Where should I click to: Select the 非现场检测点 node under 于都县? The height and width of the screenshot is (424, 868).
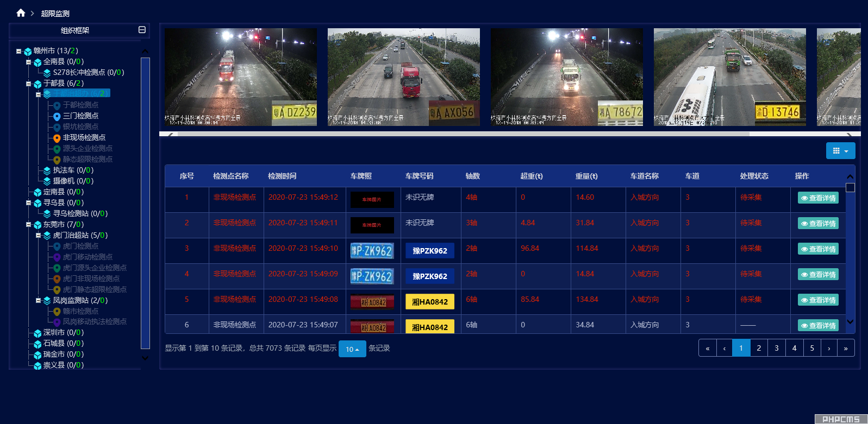[x=84, y=137]
